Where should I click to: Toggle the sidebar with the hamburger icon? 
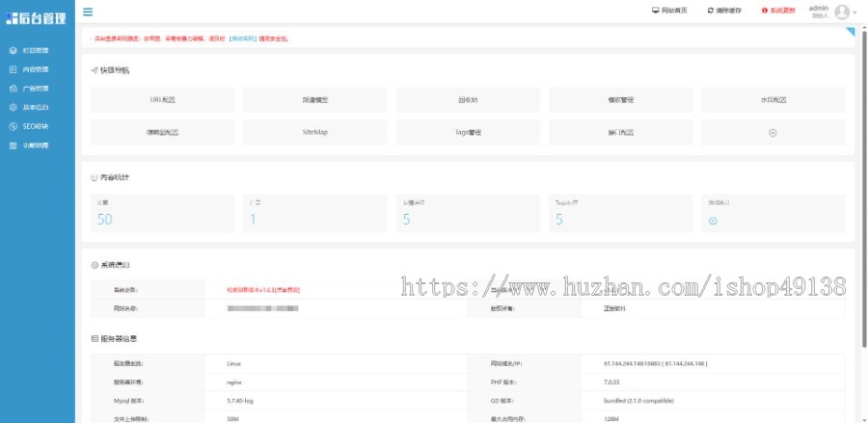pos(88,12)
